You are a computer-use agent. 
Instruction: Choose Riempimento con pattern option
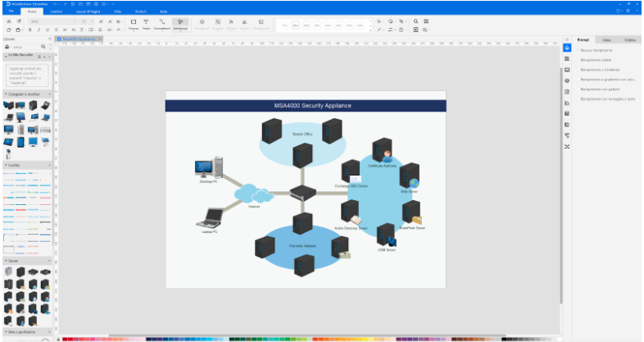click(599, 89)
